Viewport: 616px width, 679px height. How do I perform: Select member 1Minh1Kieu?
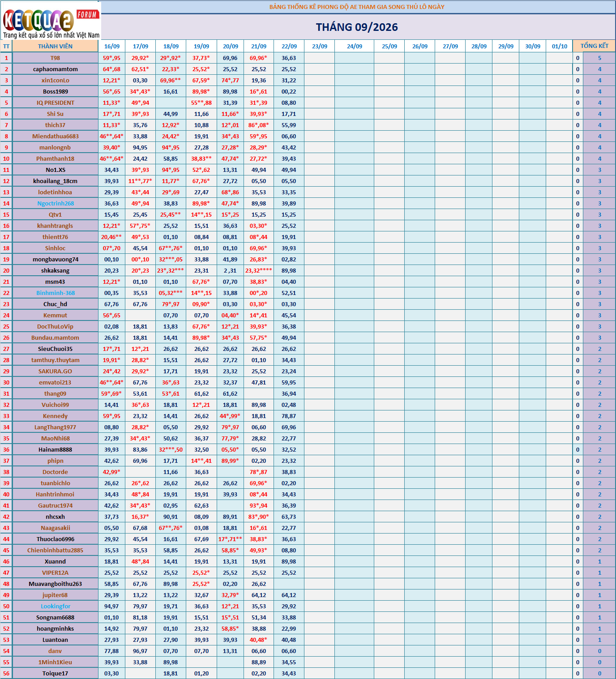click(55, 662)
